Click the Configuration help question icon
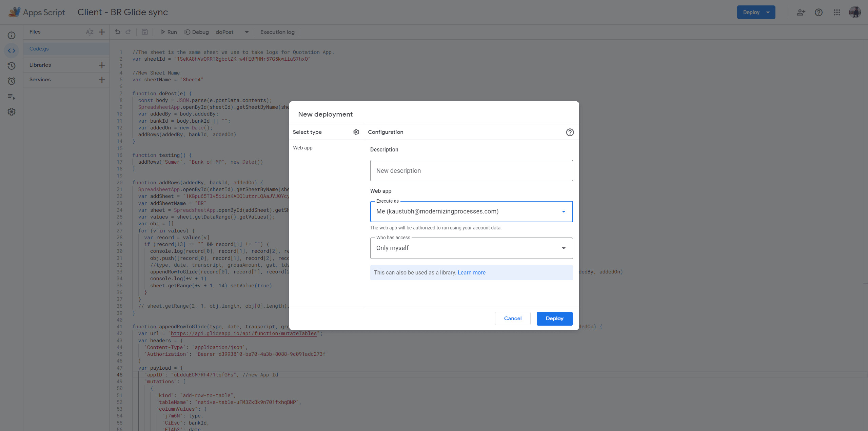Screen dimensions: 868x431 [570, 132]
